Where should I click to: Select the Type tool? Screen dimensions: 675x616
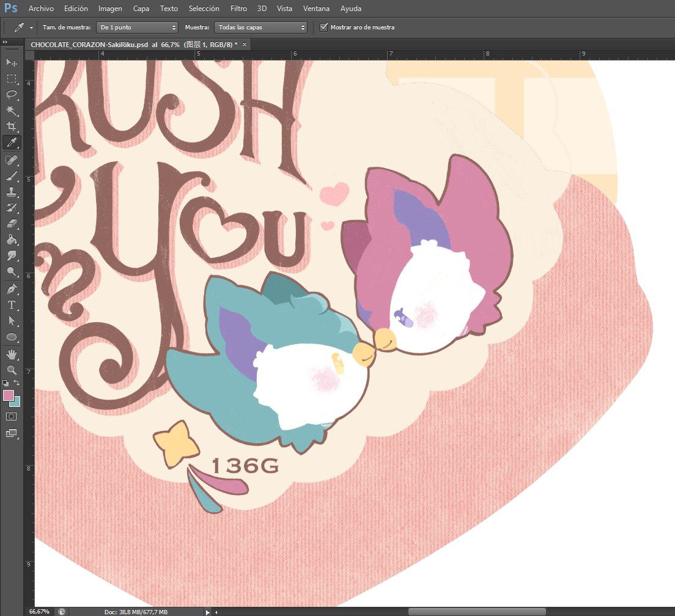(12, 305)
